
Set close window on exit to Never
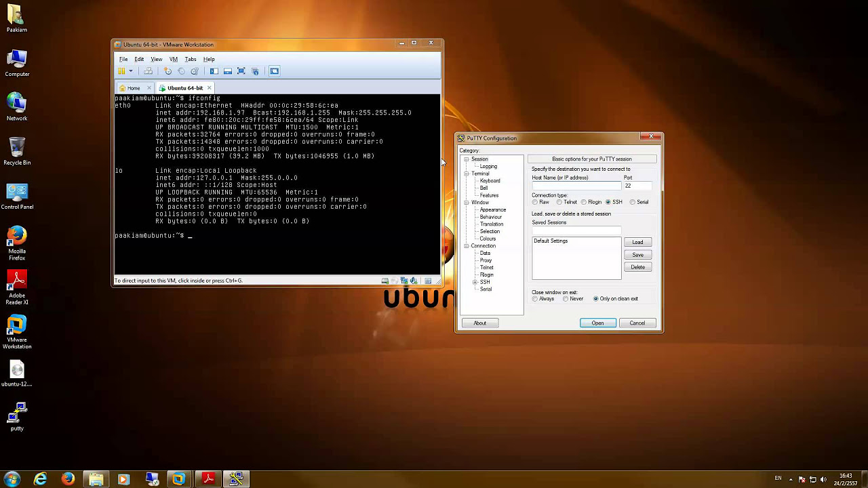click(566, 299)
